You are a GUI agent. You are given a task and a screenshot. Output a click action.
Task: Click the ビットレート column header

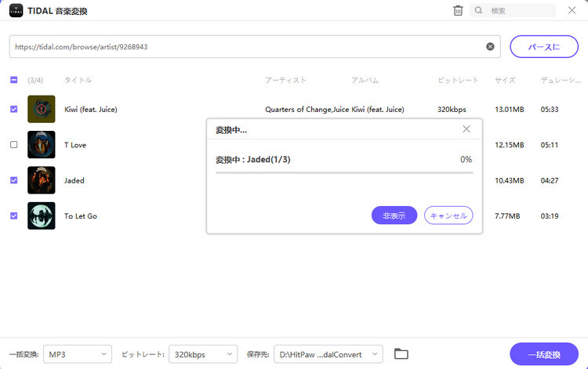(x=458, y=80)
